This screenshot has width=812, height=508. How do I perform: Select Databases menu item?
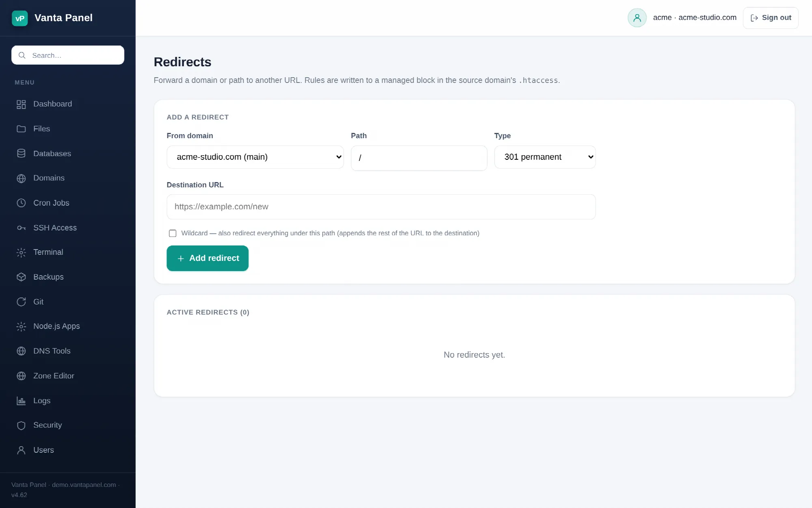(x=68, y=154)
